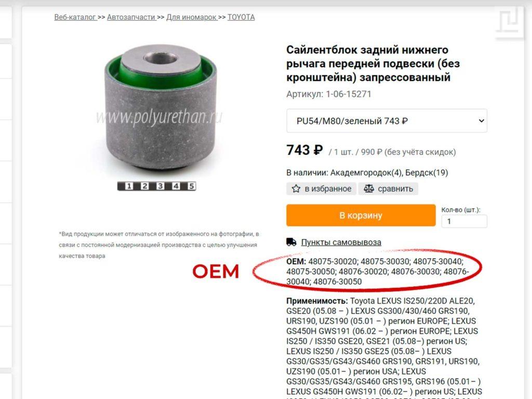Click the star icon for favorites
The width and height of the screenshot is (532, 399).
click(296, 189)
